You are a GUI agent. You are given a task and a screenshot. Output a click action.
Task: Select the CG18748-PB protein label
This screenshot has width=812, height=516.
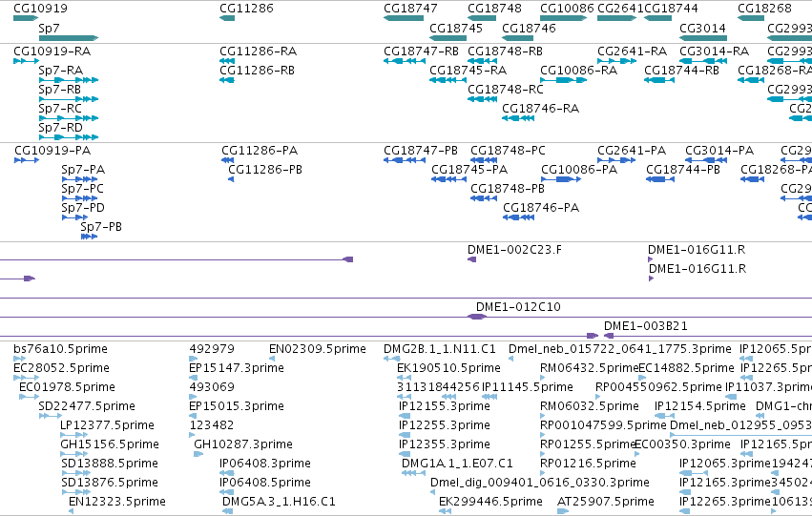508,189
